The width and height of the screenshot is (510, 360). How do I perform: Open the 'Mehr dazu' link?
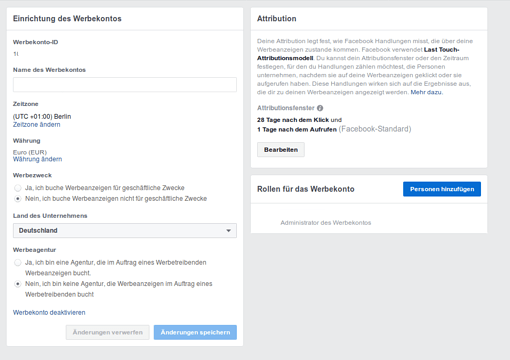(x=427, y=92)
